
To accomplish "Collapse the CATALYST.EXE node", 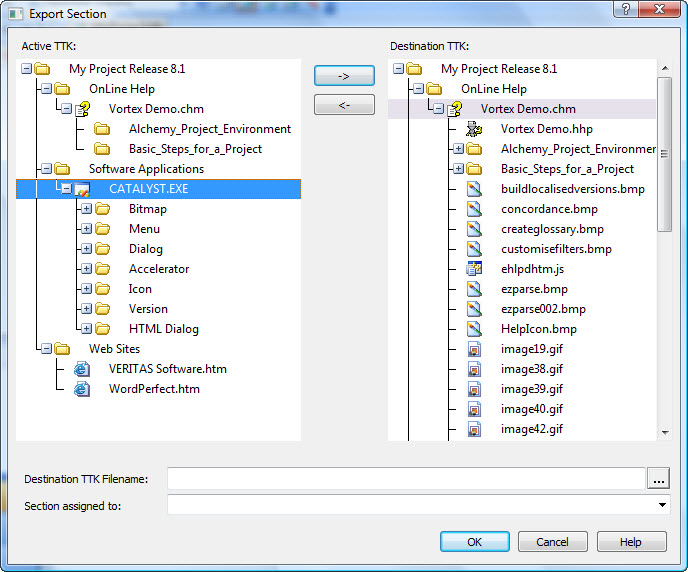I will pos(66,189).
